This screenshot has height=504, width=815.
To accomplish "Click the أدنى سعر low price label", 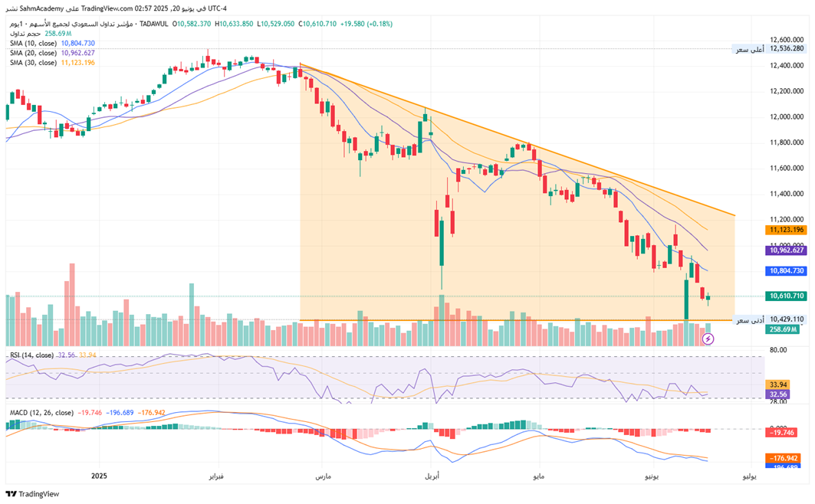I will pos(749,319).
